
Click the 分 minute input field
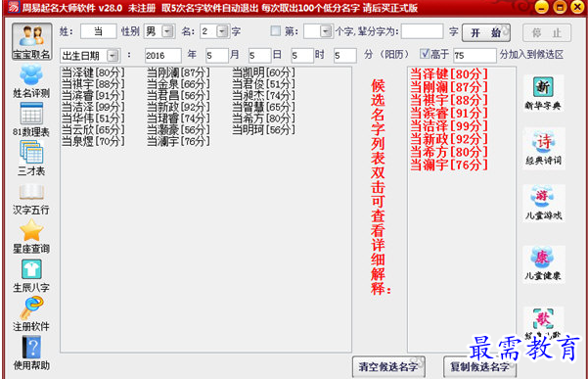[x=345, y=56]
